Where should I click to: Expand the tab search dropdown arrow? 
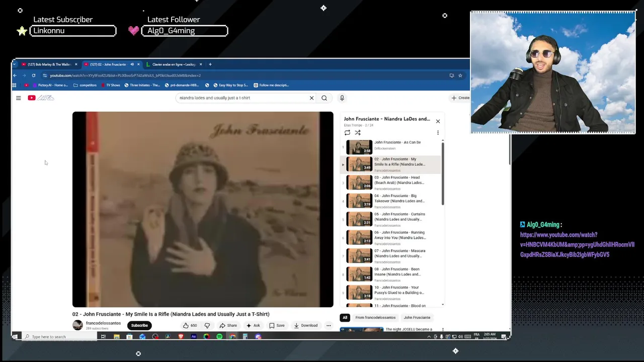click(15, 64)
